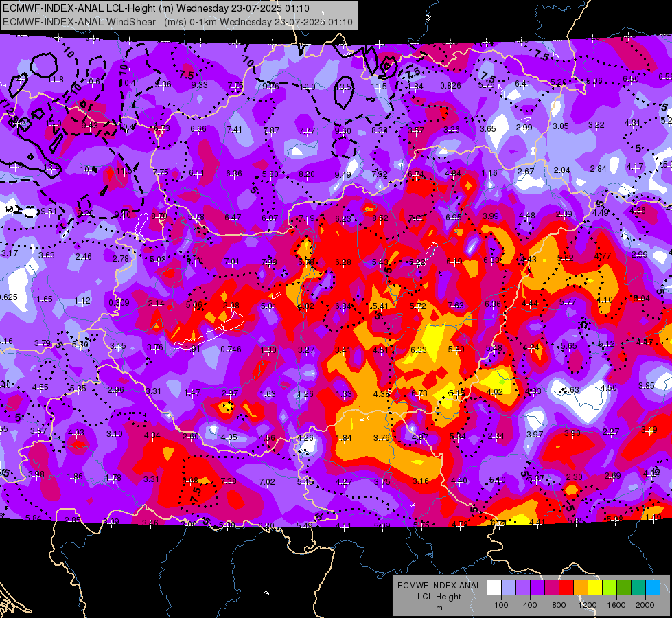Click the yellow legend color swatch
Screen dimensions: 672x618
pos(595,587)
